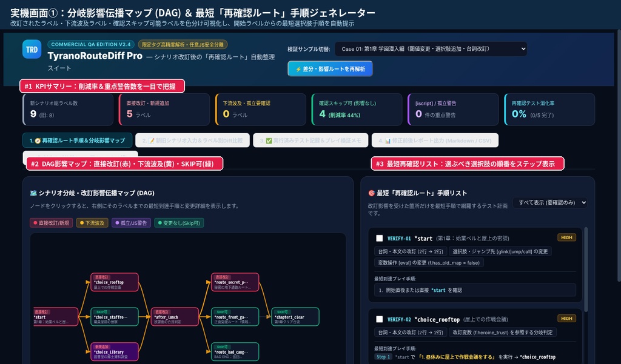Click the 直接改訂/新規 legend chip

[x=51, y=223]
